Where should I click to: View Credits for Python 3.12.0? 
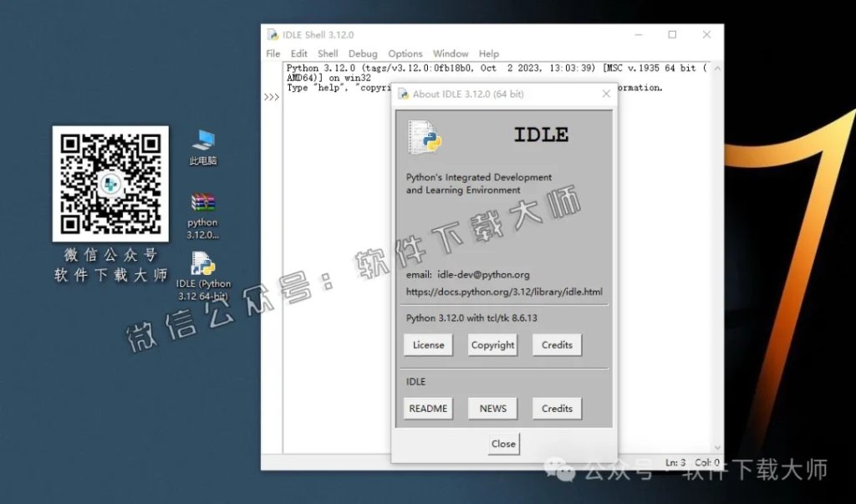tap(557, 344)
